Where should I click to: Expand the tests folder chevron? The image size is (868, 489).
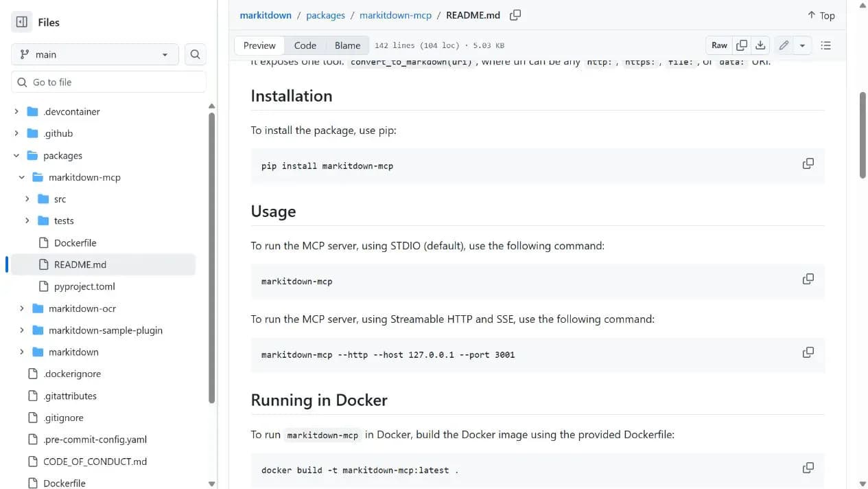point(27,220)
